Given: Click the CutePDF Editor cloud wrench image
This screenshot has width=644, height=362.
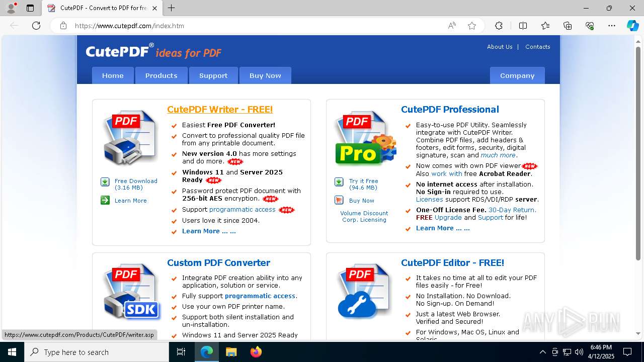Looking at the screenshot, I should point(364,292).
